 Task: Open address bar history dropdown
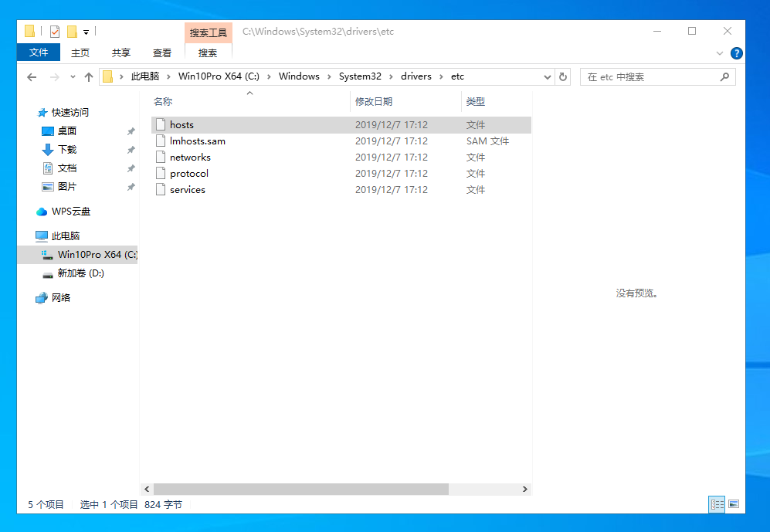click(548, 77)
